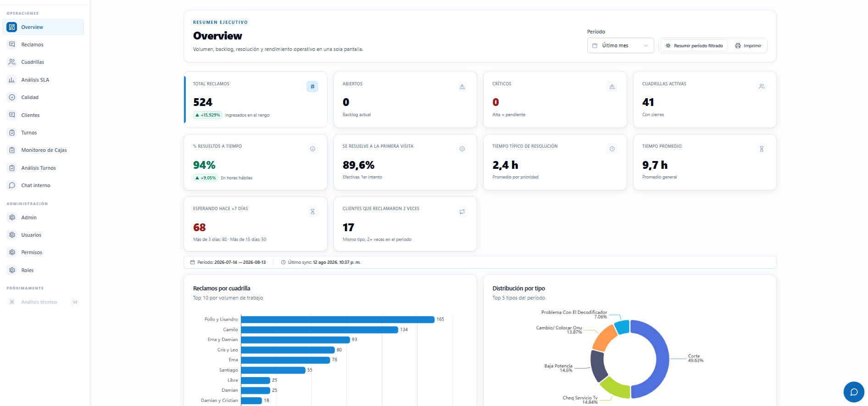Screen dimensions: 868x406
Task: Click the Monitoreo de Cajas icon
Action: coord(12,150)
